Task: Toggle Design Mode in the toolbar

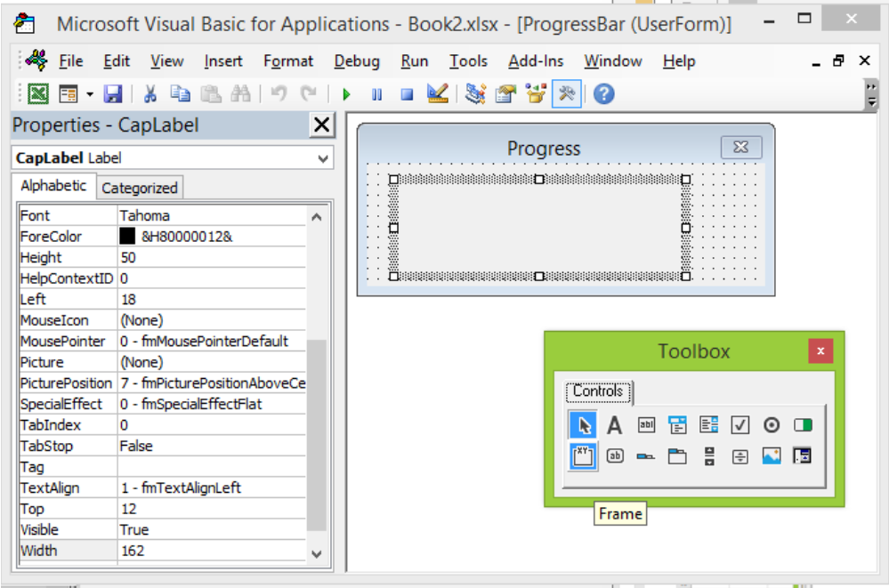Action: (x=438, y=93)
